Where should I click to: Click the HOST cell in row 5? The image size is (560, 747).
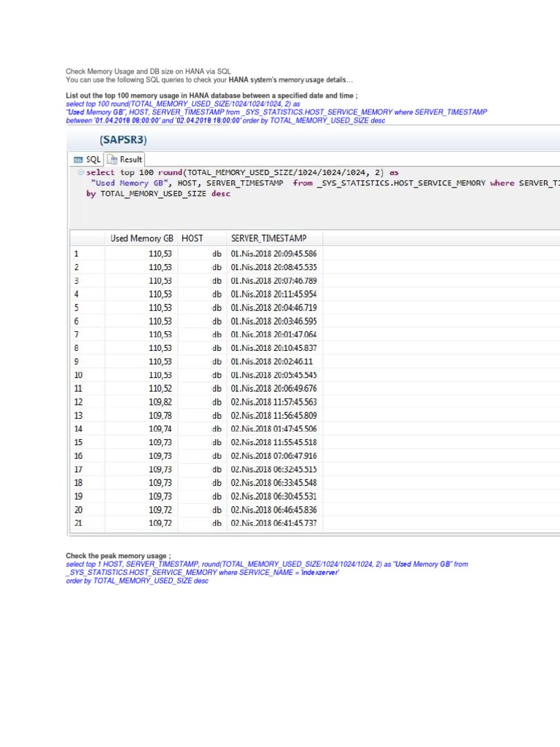tap(217, 308)
